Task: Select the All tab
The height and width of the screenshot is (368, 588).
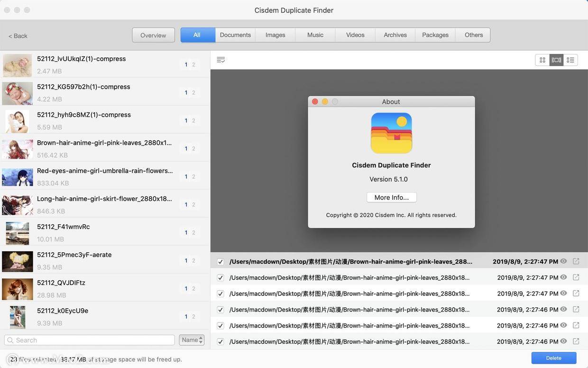Action: coord(197,35)
